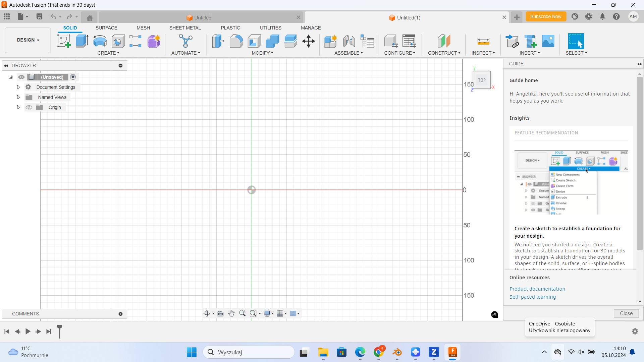This screenshot has width=644, height=362.
Task: Click the timeline playhead marker
Action: pos(60,331)
